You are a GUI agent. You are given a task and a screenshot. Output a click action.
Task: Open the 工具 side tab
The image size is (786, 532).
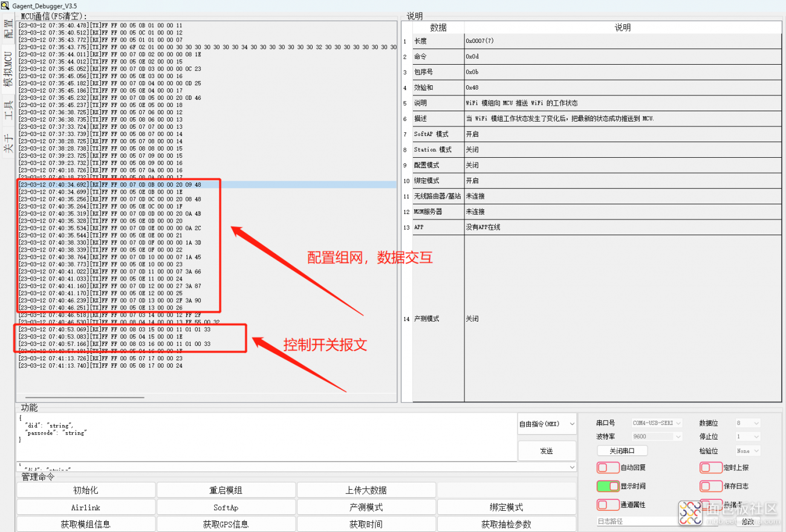(x=8, y=112)
